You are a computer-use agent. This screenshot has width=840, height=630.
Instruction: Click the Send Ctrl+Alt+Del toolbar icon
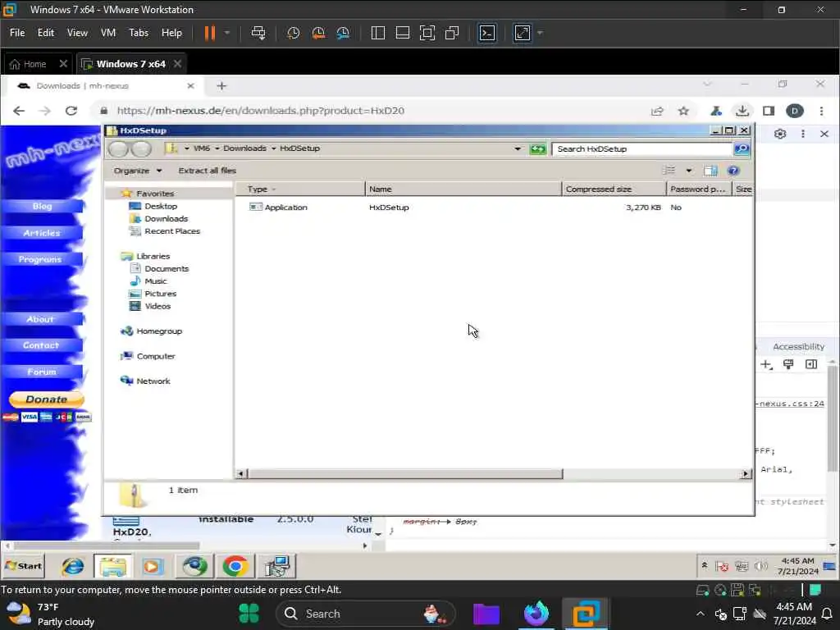pos(258,33)
